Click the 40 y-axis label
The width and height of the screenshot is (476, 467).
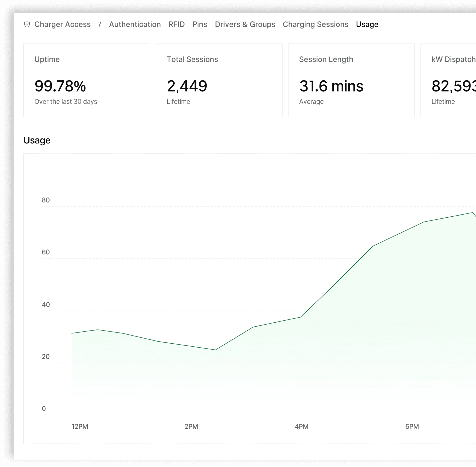tap(46, 304)
